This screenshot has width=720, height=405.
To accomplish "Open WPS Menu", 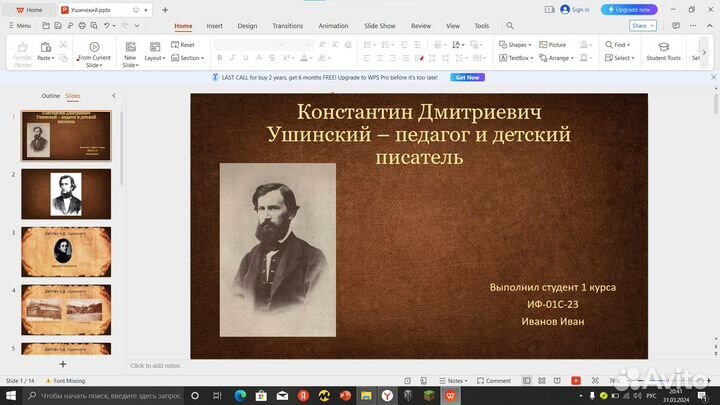I will [20, 26].
